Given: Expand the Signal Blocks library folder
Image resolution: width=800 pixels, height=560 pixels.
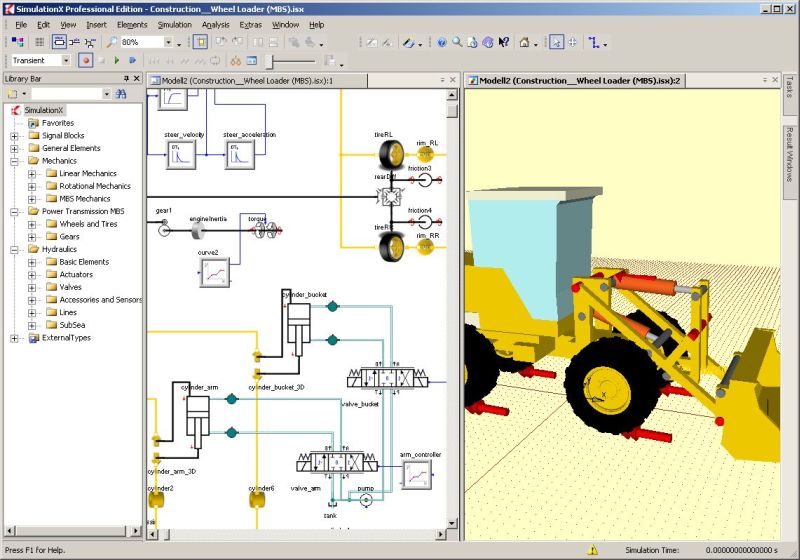Looking at the screenshot, I should (14, 136).
